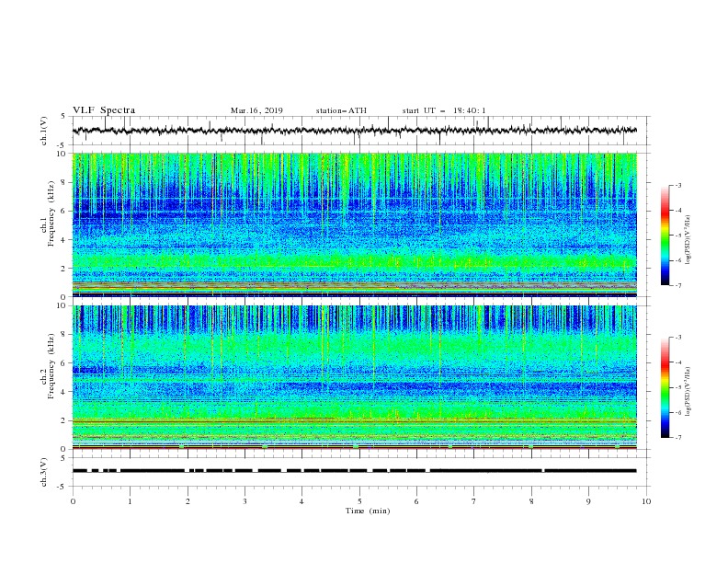This screenshot has width=728, height=563.
Task: Click the ch.1 'Frequency (kHz)' axis label
Action: (x=51, y=214)
